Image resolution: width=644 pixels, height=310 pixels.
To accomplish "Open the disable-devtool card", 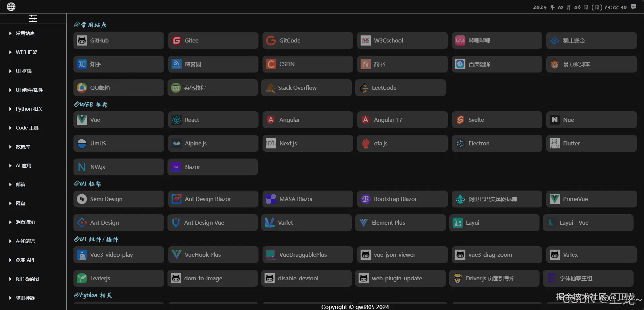I will tap(306, 278).
